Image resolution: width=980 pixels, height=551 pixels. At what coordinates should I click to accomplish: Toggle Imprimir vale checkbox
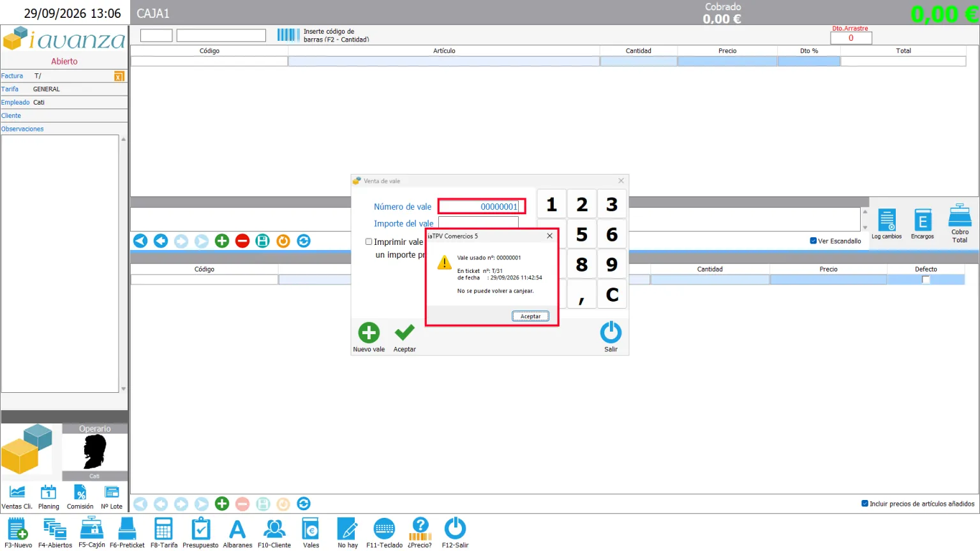pos(369,242)
